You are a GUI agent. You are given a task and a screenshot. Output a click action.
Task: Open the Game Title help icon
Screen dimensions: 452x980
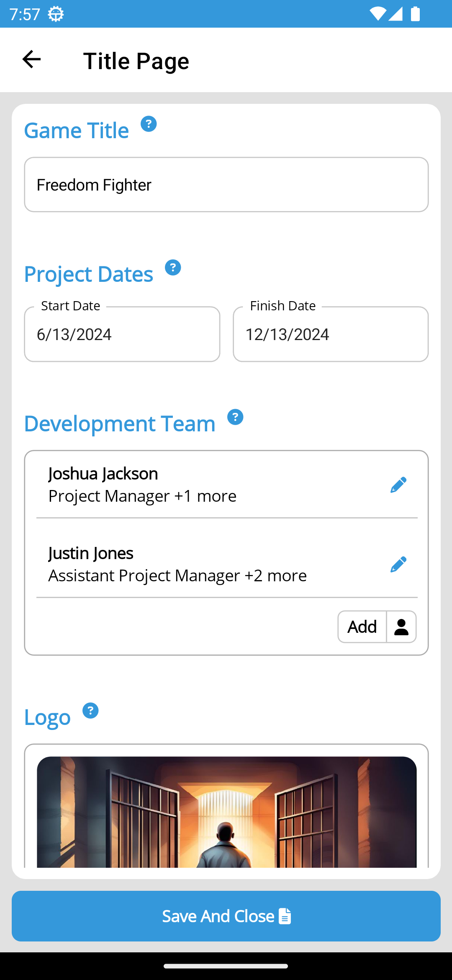(x=149, y=124)
